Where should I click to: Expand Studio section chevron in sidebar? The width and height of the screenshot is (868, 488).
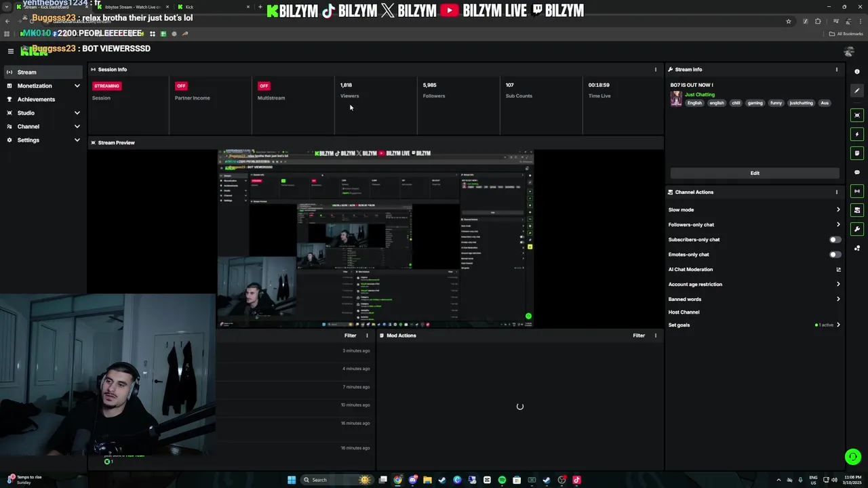77,113
